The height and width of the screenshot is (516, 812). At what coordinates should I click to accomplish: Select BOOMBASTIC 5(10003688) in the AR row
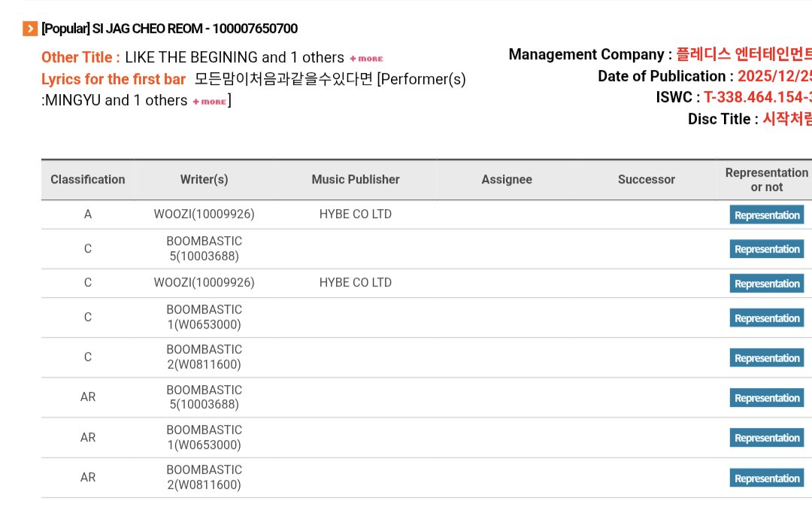pos(204,397)
